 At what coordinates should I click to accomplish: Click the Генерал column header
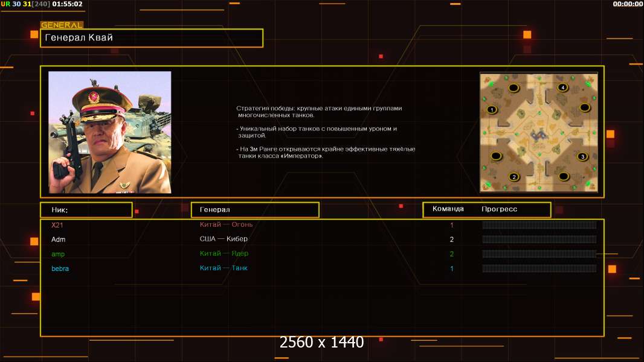pyautogui.click(x=254, y=210)
